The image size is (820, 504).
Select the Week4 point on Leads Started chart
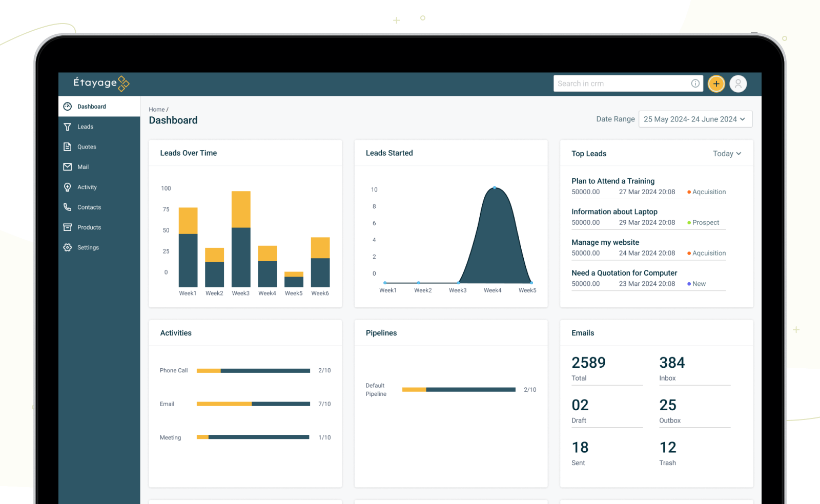coord(494,187)
